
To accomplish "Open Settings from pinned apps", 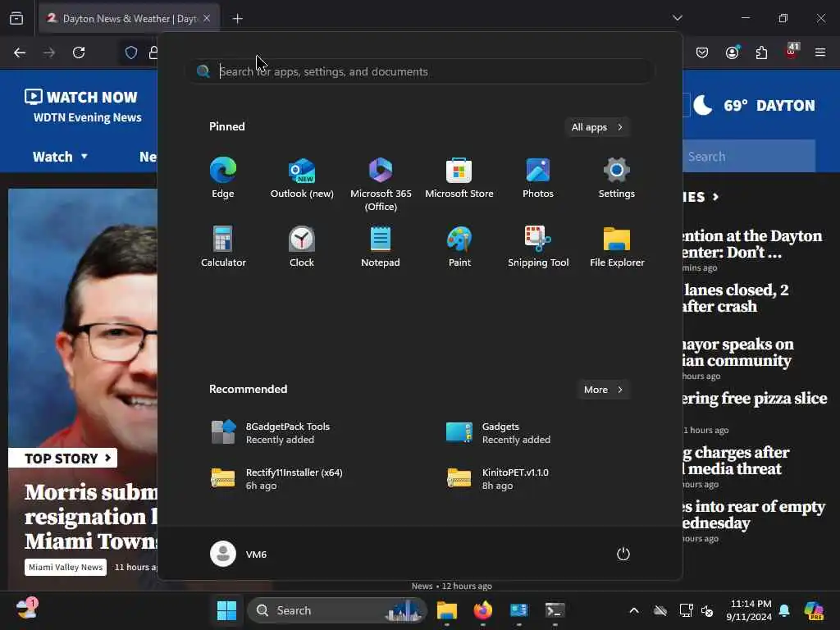I will pos(617,178).
